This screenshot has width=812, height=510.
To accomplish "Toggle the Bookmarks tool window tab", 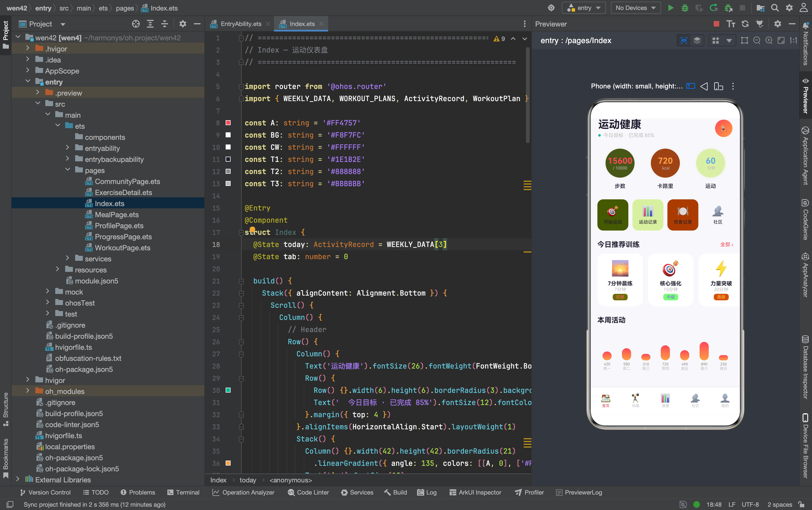I will coord(6,458).
